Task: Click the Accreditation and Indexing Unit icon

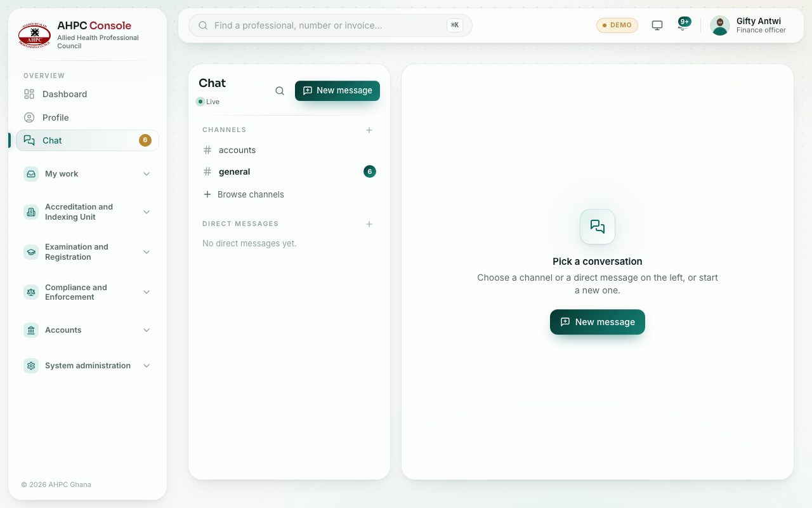Action: 31,212
